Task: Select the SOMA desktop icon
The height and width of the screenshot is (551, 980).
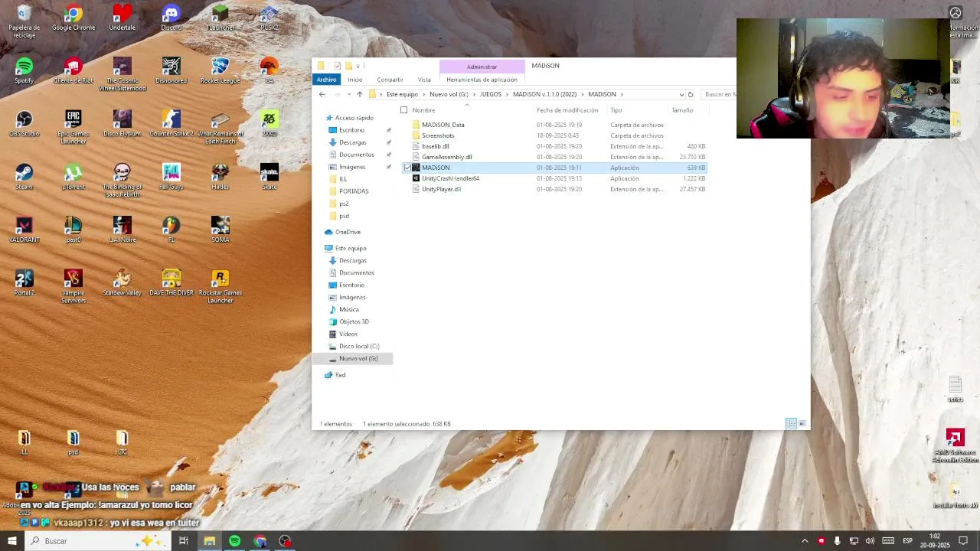Action: pos(220,230)
